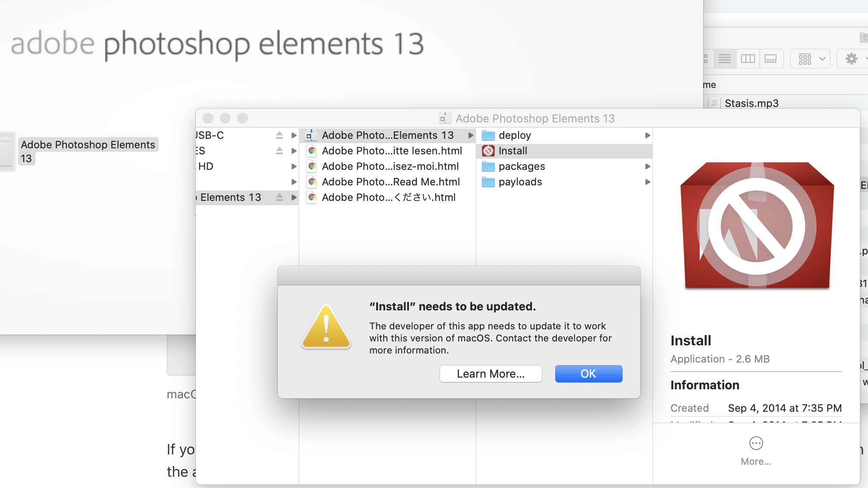Viewport: 868px width, 488px height.
Task: Click the More... actions icon
Action: [x=756, y=443]
